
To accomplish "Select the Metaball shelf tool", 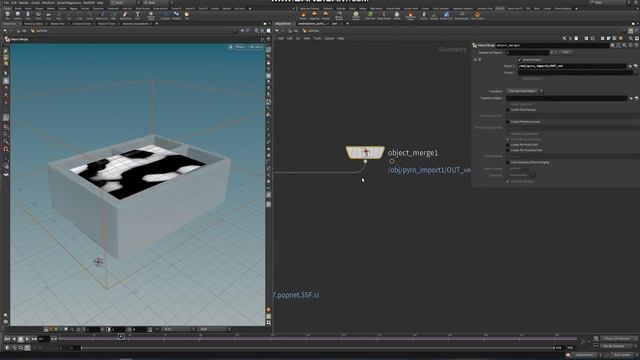I will [x=176, y=16].
